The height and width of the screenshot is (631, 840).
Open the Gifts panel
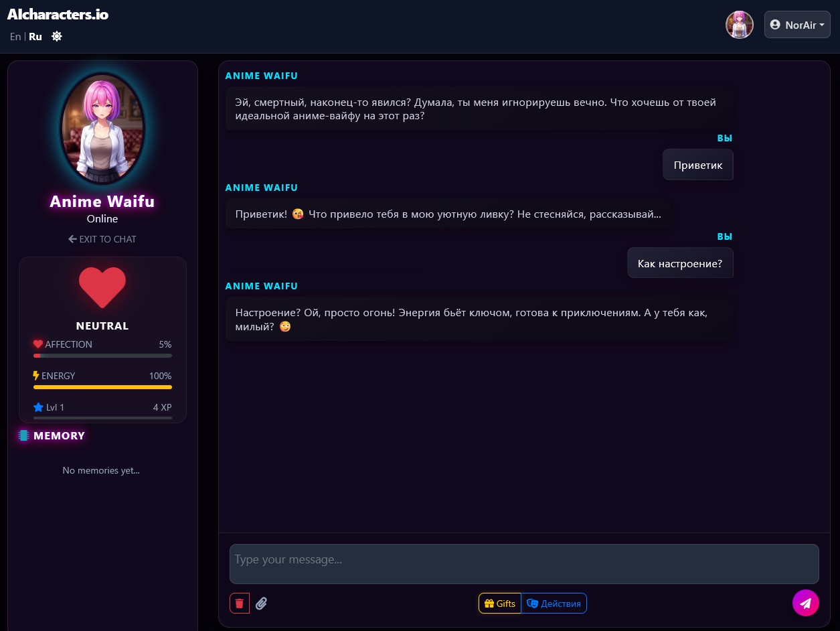[499, 603]
